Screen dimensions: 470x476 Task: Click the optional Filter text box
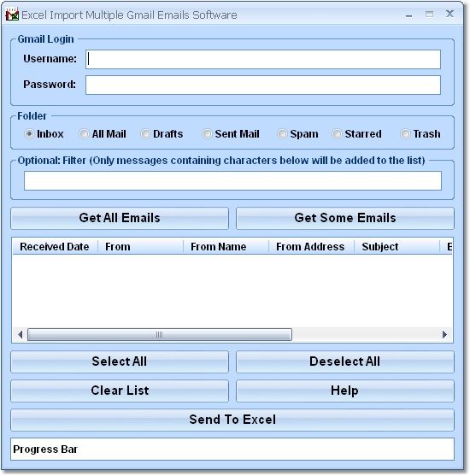pyautogui.click(x=232, y=181)
